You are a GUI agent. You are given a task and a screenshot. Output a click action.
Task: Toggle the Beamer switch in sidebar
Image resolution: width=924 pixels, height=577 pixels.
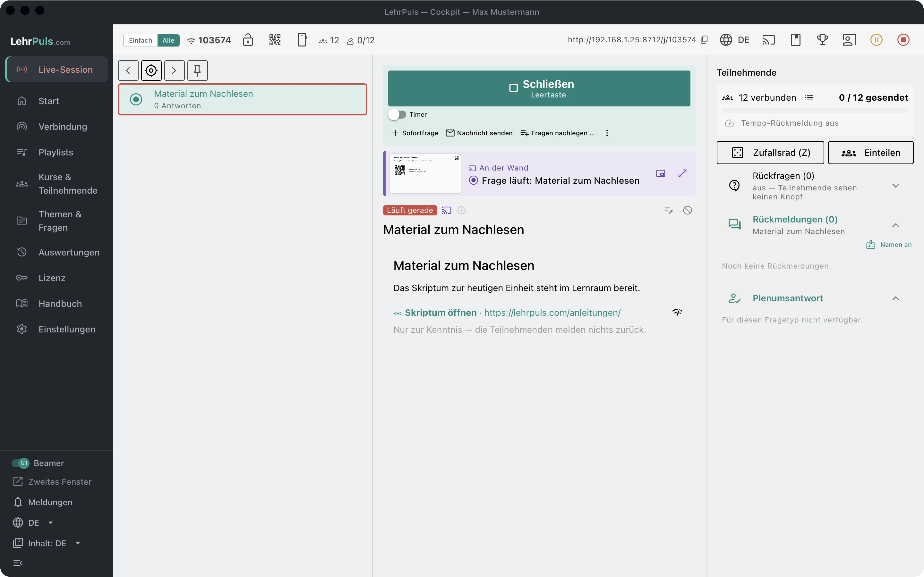(x=21, y=463)
